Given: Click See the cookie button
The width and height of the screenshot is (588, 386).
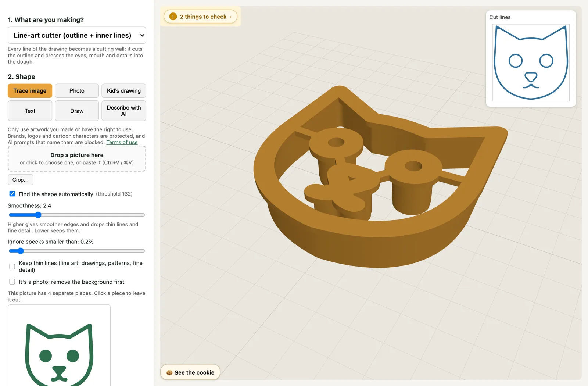Looking at the screenshot, I should click(190, 372).
